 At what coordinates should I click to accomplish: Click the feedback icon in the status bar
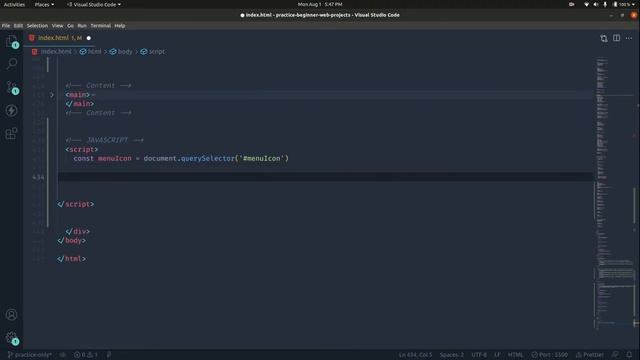(615, 355)
